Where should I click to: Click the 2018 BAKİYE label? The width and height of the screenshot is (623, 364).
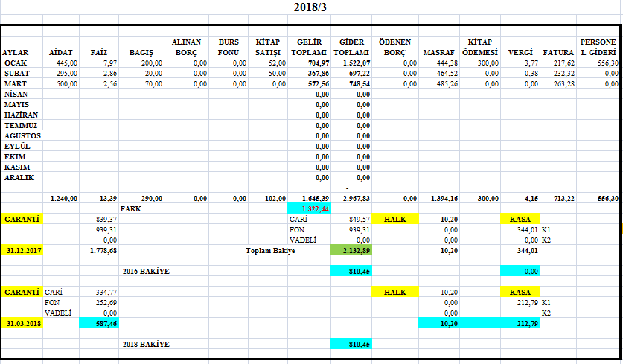pyautogui.click(x=146, y=344)
